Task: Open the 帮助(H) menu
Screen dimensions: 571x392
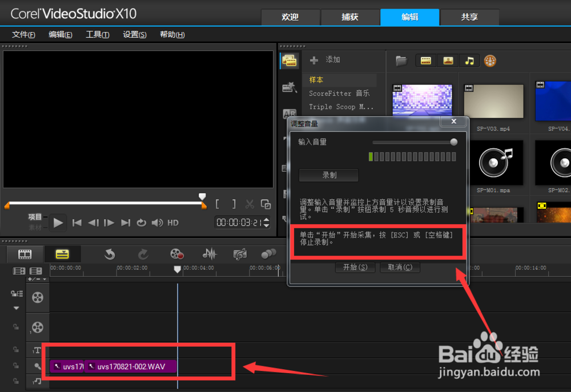Action: [x=172, y=35]
